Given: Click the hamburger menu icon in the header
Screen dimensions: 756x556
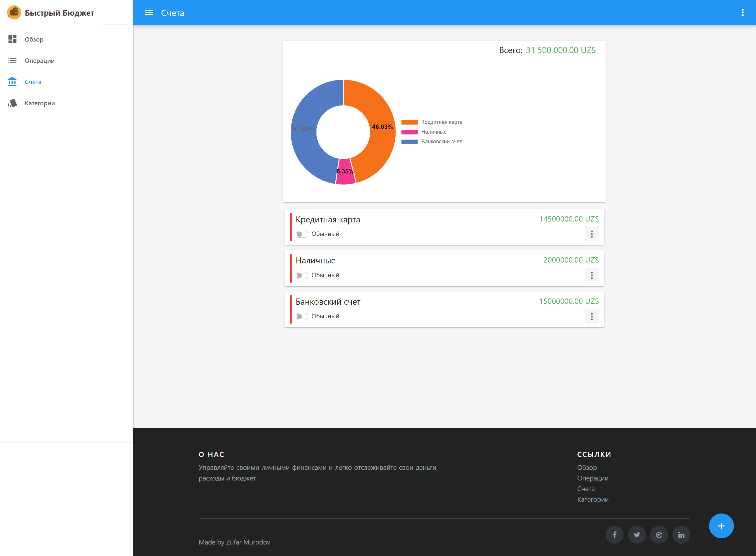Looking at the screenshot, I should 148,12.
